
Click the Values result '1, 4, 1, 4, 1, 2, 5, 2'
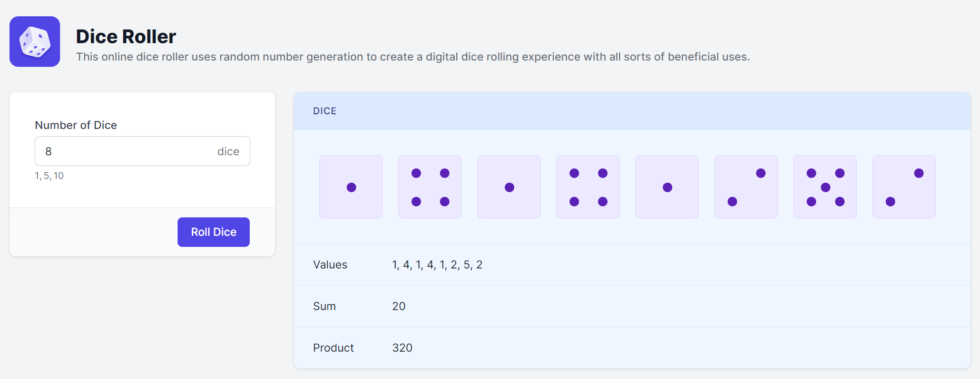(437, 265)
